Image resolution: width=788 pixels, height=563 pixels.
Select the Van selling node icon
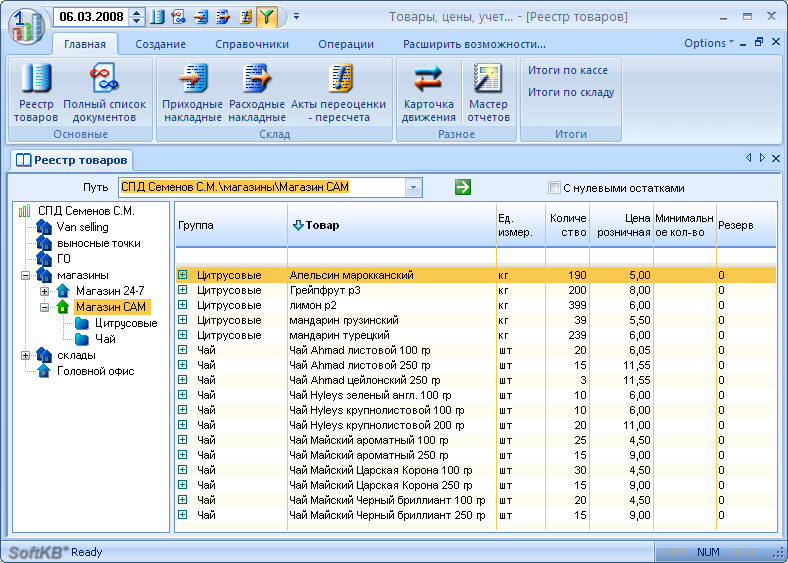pos(44,227)
